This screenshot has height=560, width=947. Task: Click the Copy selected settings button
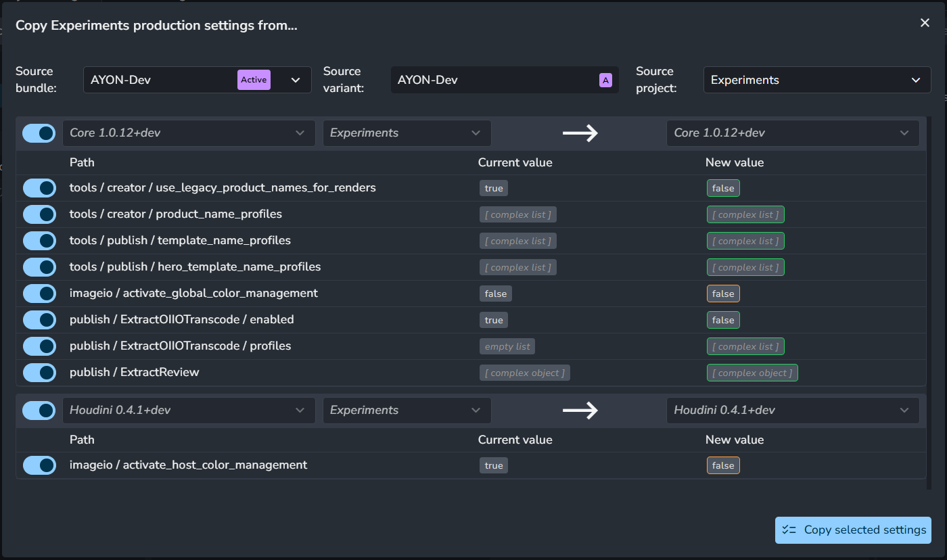coord(853,530)
